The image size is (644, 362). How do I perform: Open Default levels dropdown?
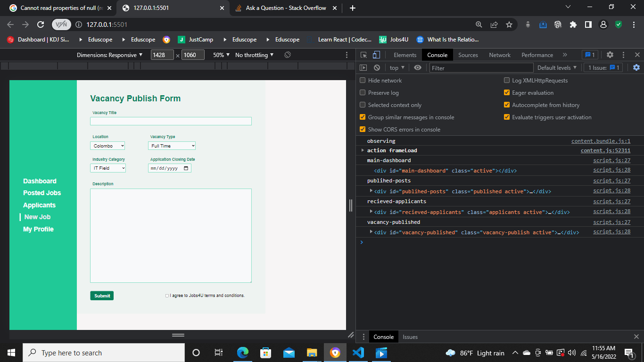557,68
